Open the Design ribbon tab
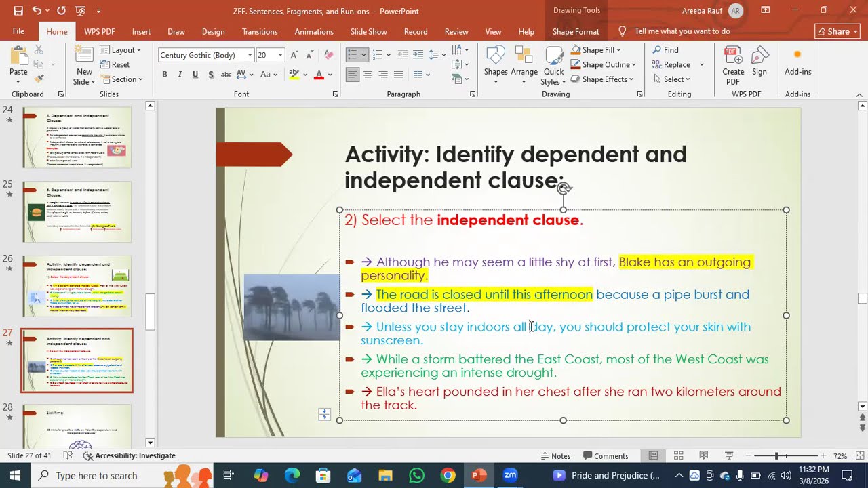The height and width of the screenshot is (488, 868). tap(213, 31)
